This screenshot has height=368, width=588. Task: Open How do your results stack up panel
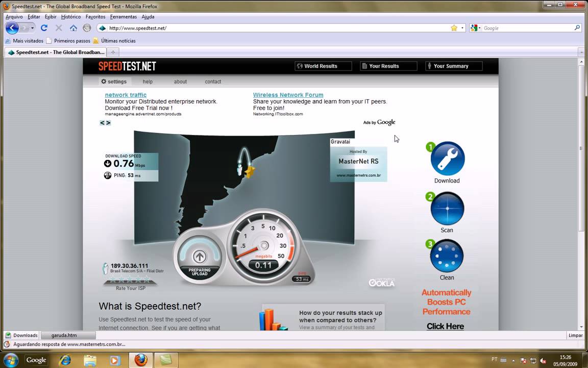pos(323,318)
